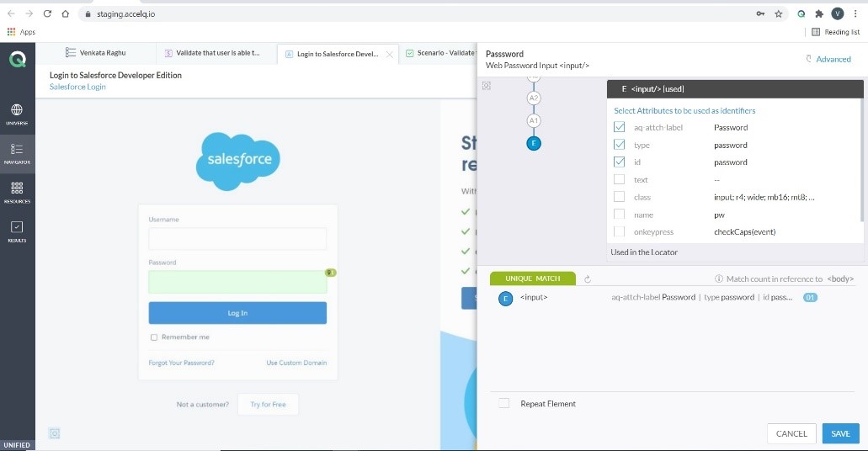Click the browser back arrow
Image resolution: width=868 pixels, height=451 pixels.
(x=11, y=13)
